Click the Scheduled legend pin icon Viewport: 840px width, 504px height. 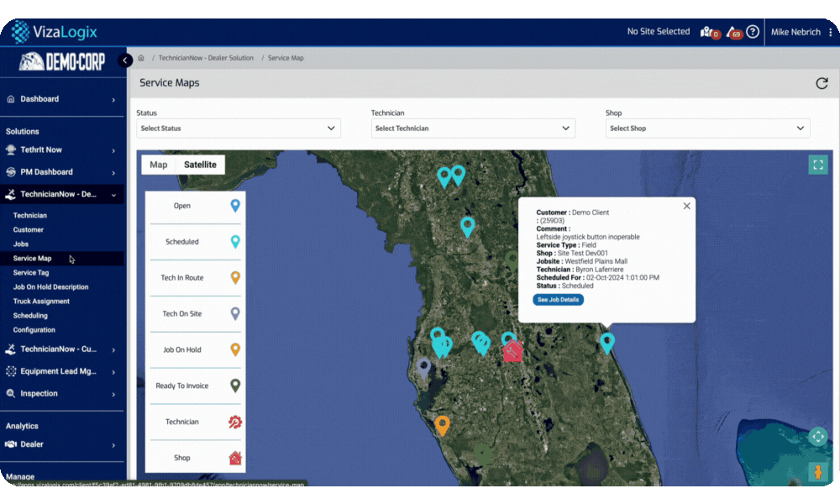(235, 242)
